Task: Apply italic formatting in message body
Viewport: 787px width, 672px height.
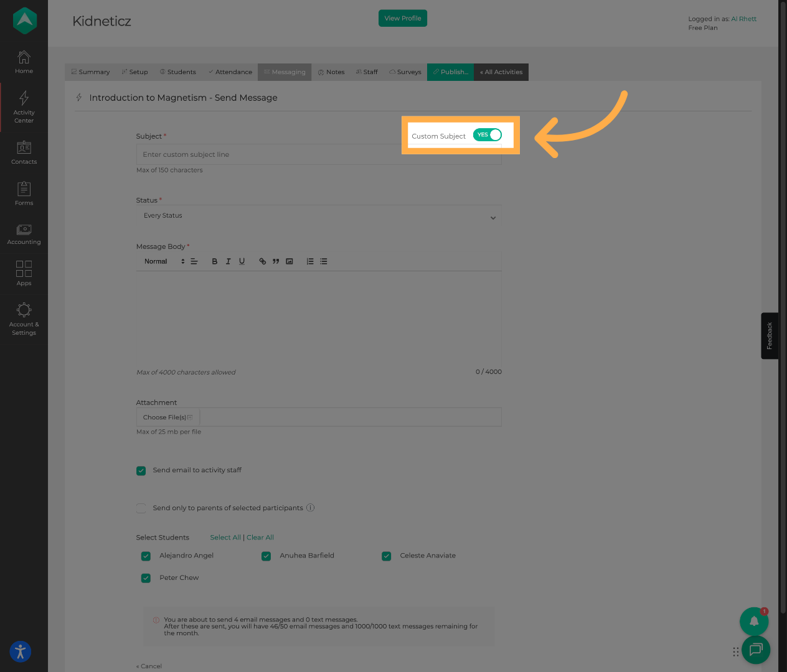Action: tap(228, 261)
